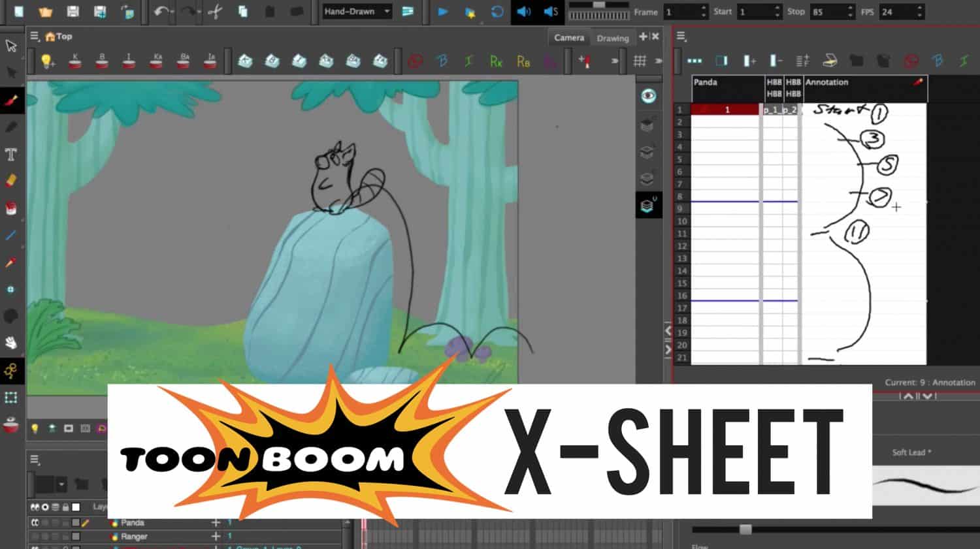Select the Annotation column header
The image size is (980, 549).
pyautogui.click(x=865, y=89)
